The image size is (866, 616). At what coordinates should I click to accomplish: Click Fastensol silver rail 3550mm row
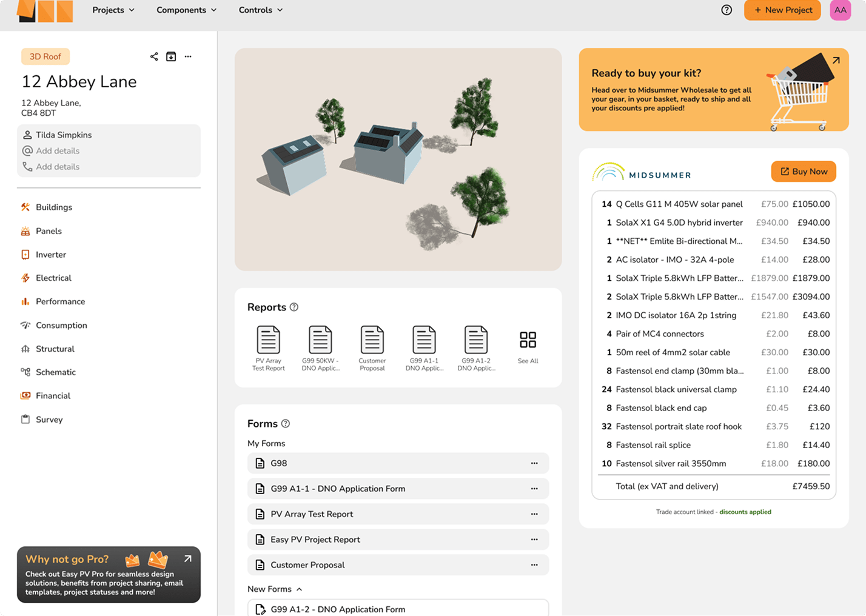[714, 463]
